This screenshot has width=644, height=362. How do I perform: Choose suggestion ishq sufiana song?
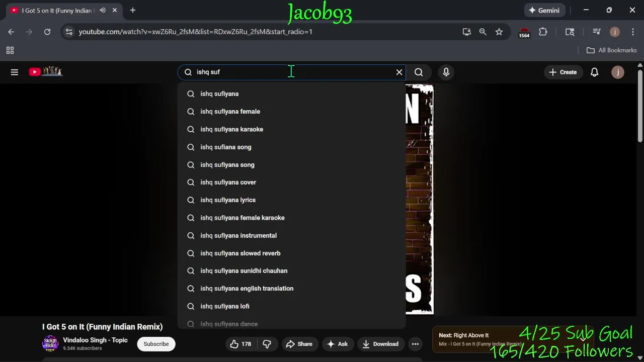[292, 147]
